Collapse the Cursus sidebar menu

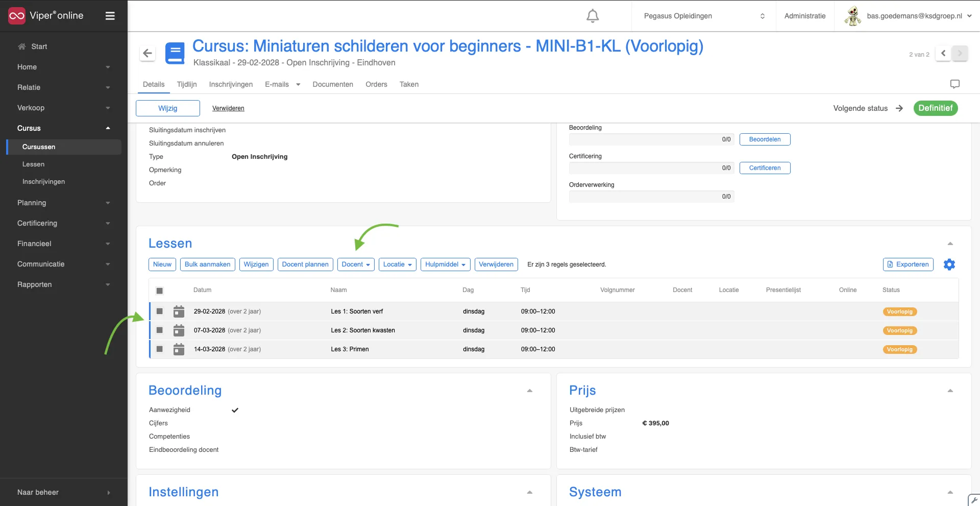pyautogui.click(x=64, y=128)
